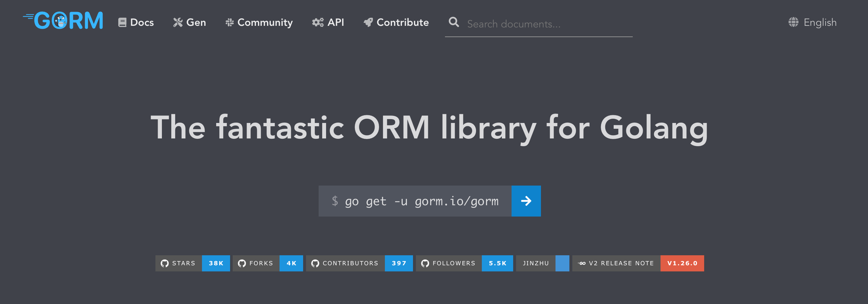Click the book icon beside Docs
This screenshot has width=868, height=304.
pyautogui.click(x=122, y=23)
